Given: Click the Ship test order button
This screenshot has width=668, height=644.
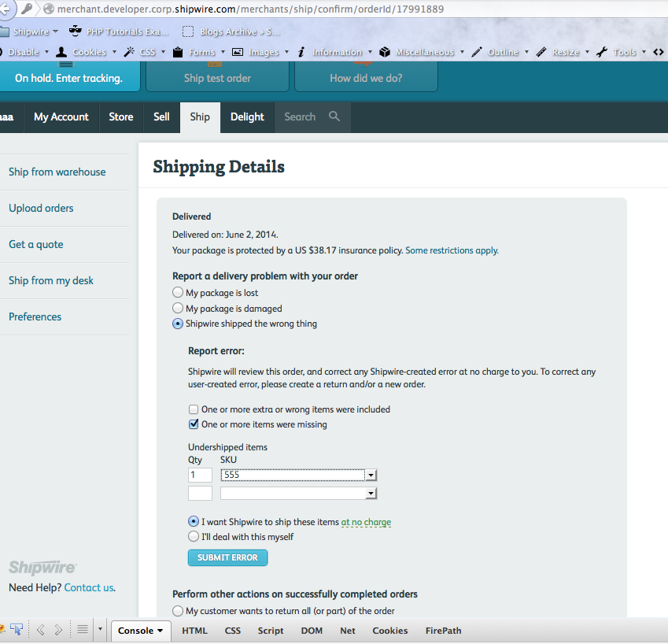Looking at the screenshot, I should (217, 76).
